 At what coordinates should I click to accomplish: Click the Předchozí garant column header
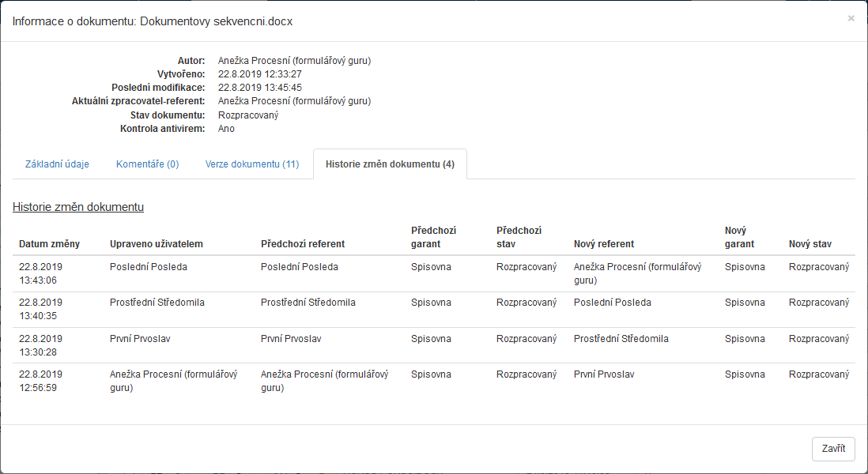point(433,237)
